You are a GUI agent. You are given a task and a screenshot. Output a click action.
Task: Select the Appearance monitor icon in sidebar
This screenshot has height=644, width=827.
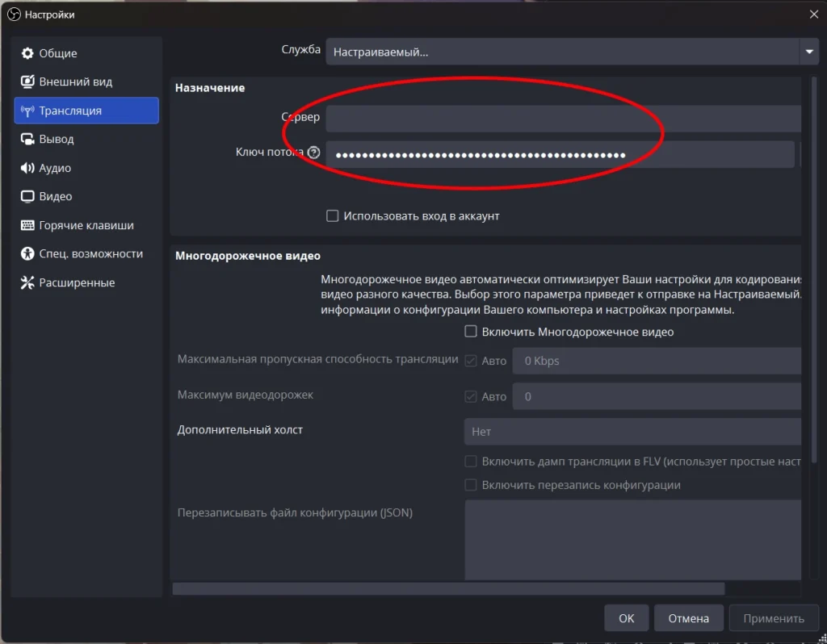pos(27,82)
